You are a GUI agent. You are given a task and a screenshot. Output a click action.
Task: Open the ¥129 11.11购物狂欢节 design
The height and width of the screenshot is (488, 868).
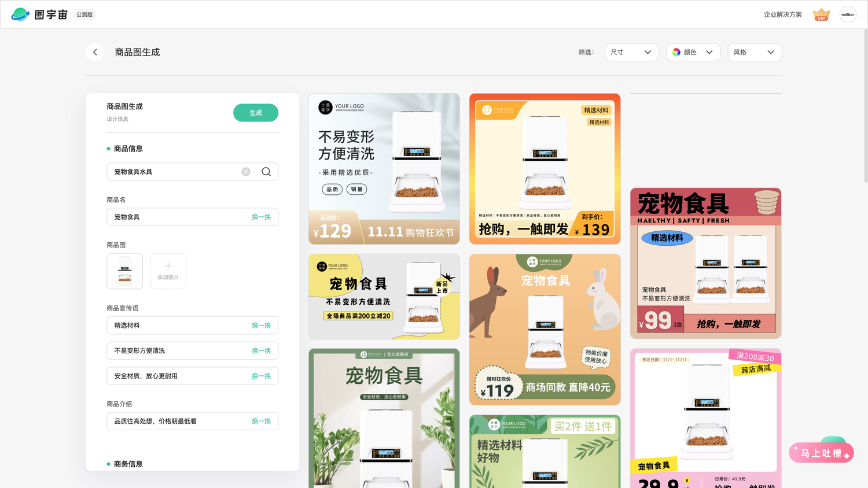click(384, 169)
